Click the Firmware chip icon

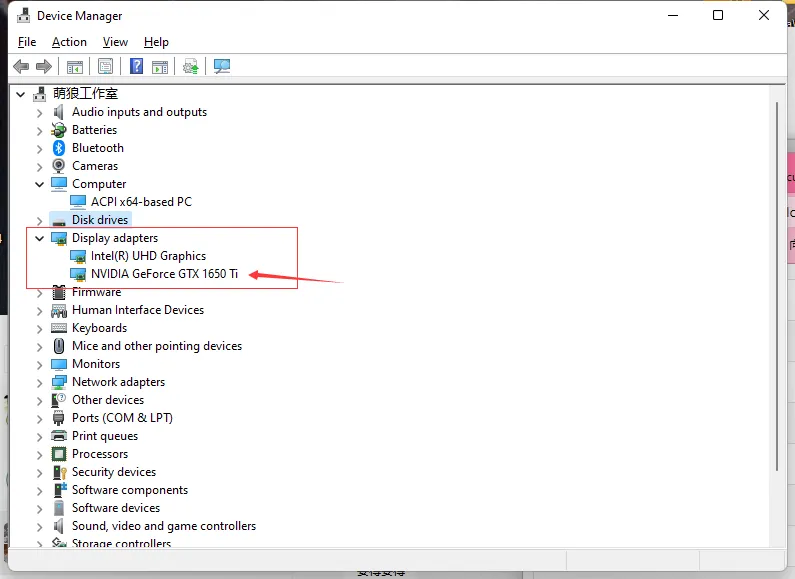59,292
